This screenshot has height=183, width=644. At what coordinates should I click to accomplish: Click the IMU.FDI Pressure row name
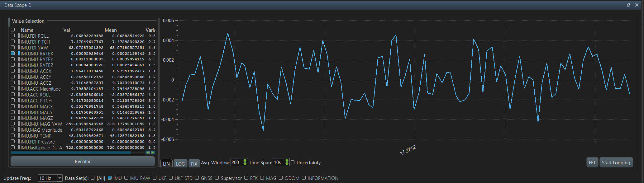click(x=38, y=142)
